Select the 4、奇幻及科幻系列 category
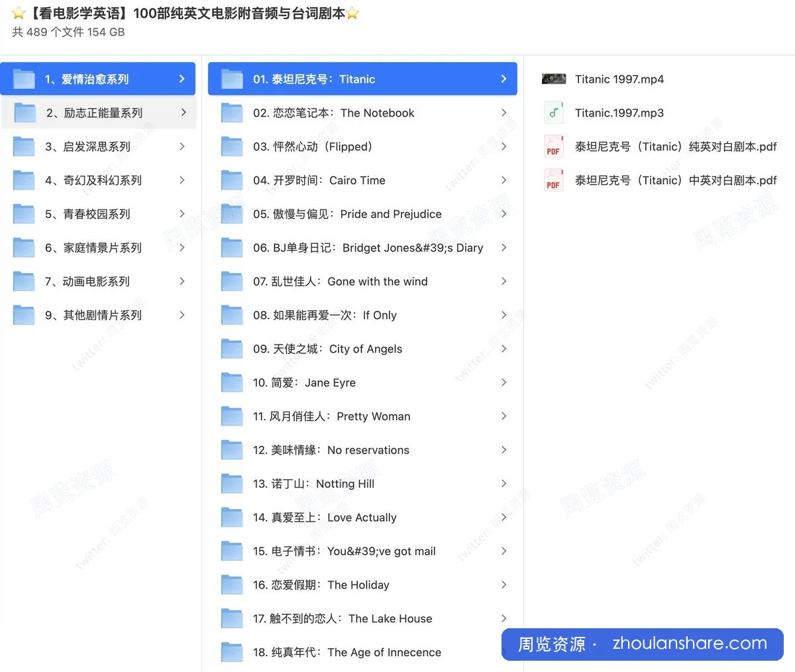The height and width of the screenshot is (672, 795). coord(98,180)
